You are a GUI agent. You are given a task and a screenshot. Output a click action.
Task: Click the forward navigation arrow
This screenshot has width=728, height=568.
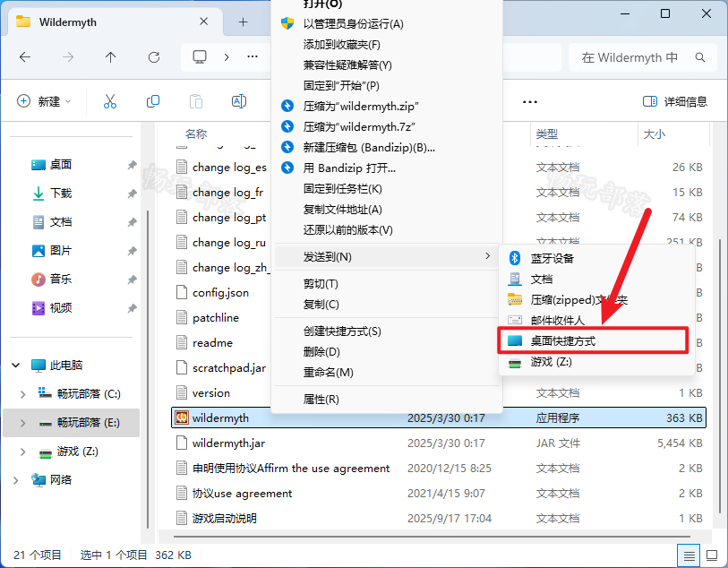click(x=68, y=57)
